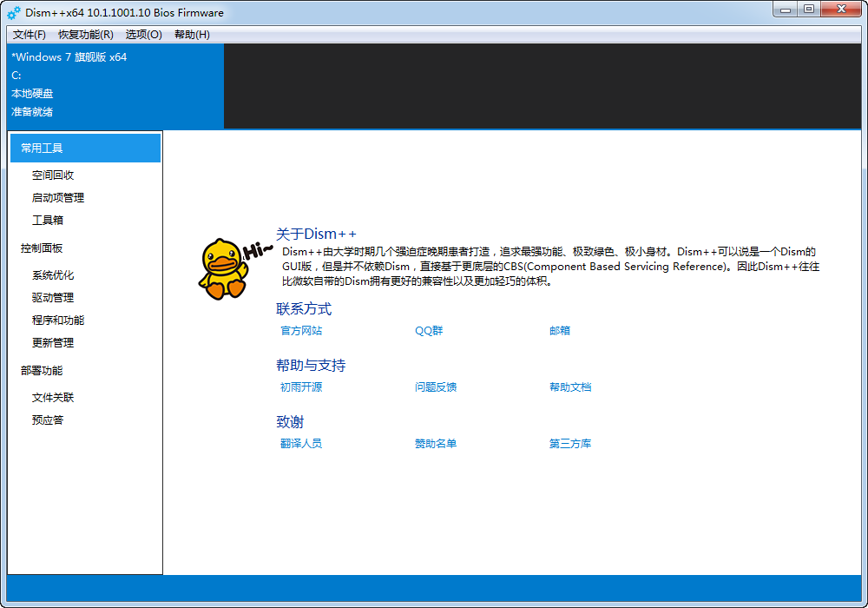
Task: Open the 帮助文档 link
Action: coord(570,387)
